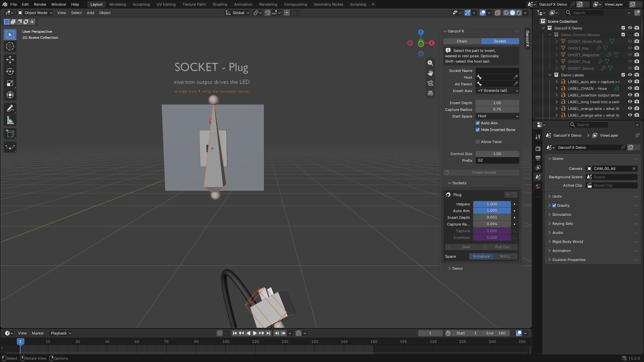
Task: Switch to the Sculpting workspace tab
Action: (x=141, y=4)
